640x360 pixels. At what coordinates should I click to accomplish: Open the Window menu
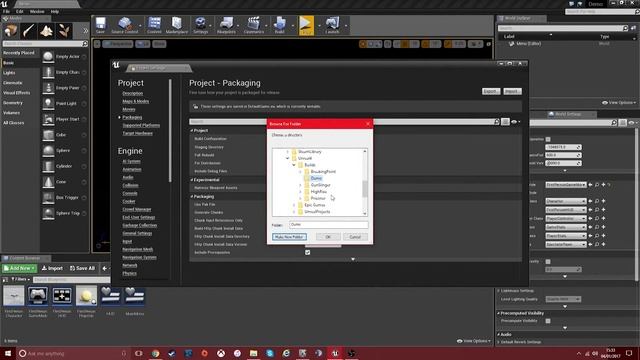coord(37,11)
